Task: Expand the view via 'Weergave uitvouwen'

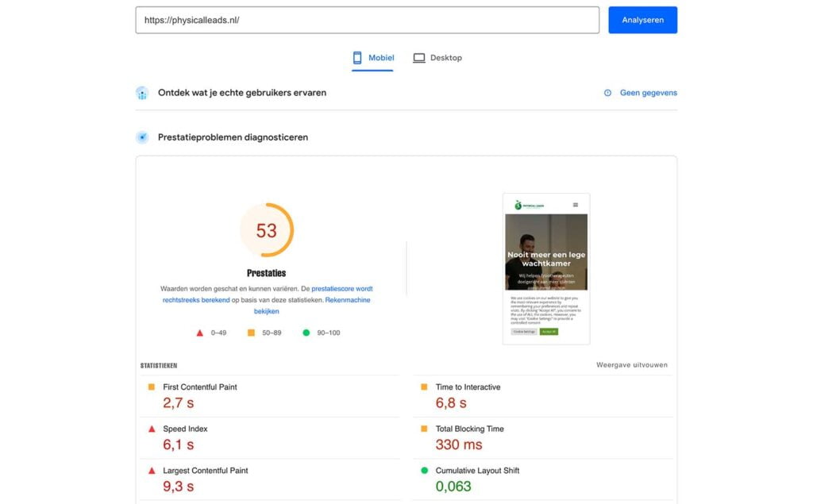Action: click(x=631, y=364)
